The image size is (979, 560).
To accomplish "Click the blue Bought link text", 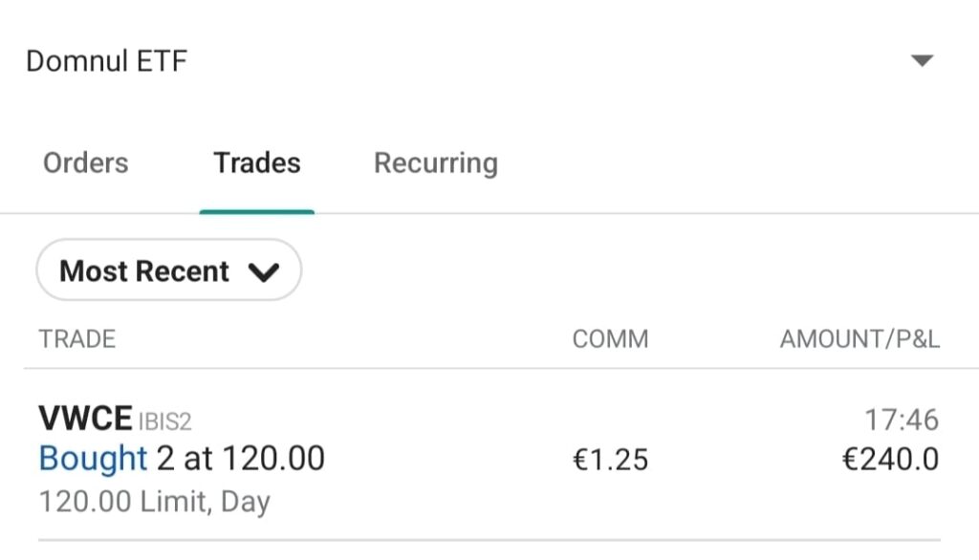I will pyautogui.click(x=93, y=459).
